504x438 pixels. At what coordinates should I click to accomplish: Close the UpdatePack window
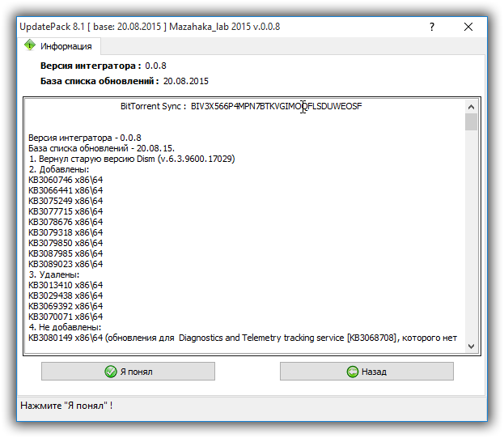pyautogui.click(x=468, y=27)
